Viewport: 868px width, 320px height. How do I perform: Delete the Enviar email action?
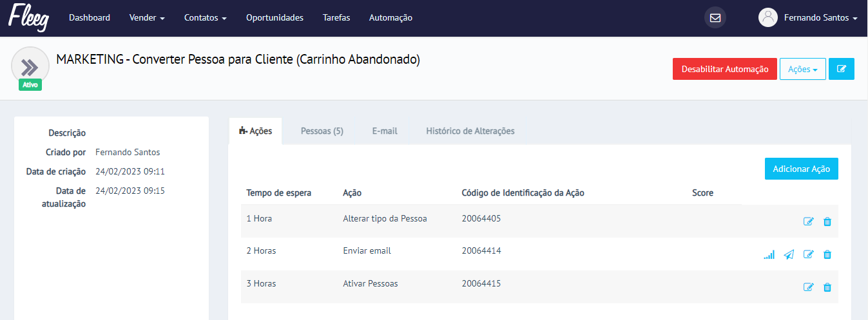[827, 254]
